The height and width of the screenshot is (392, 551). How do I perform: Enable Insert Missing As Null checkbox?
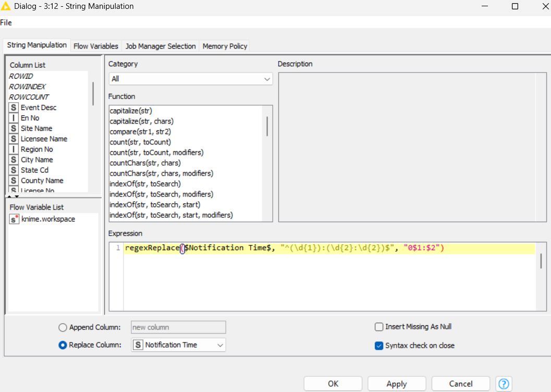[379, 327]
